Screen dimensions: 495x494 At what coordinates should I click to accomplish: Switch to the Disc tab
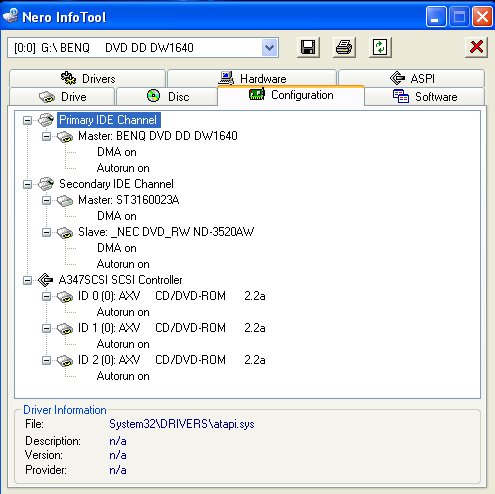[167, 97]
